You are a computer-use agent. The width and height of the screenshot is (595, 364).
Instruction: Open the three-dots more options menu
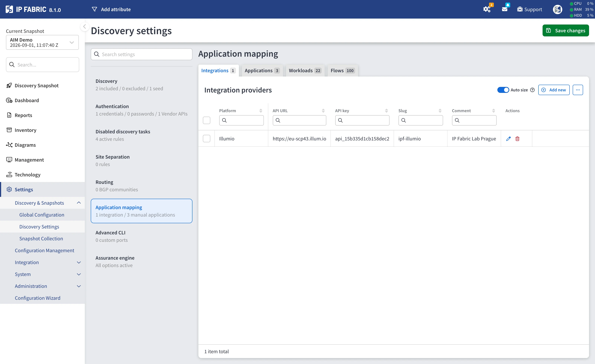578,90
